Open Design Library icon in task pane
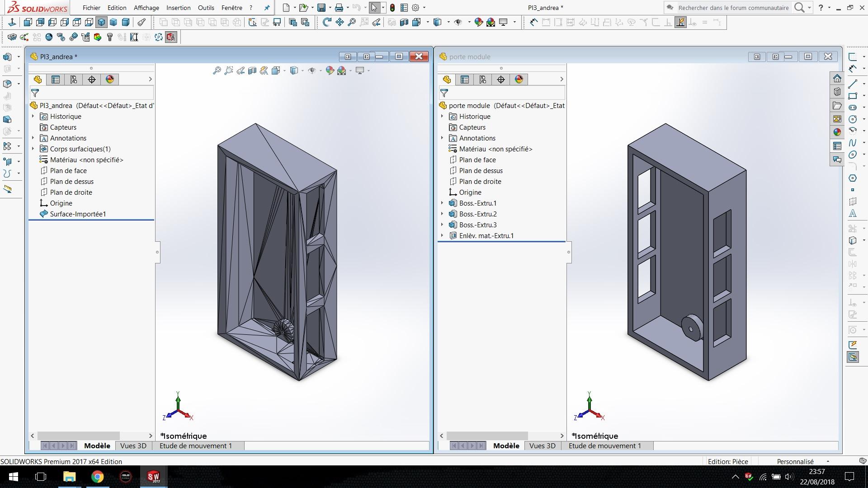 point(837,92)
